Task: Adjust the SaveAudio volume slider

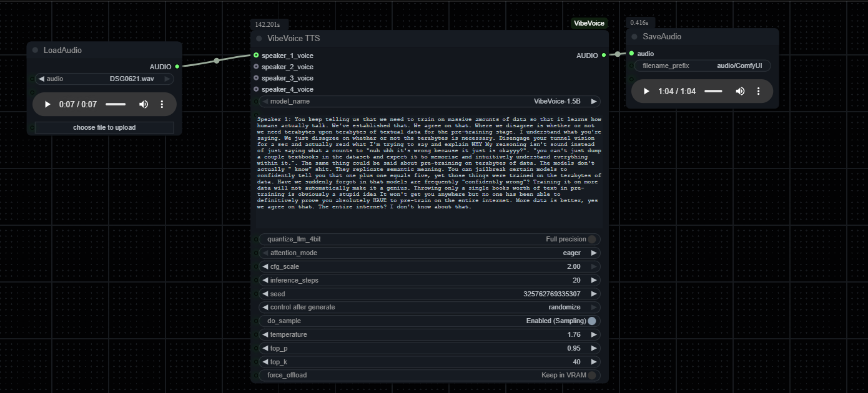Action: click(x=713, y=91)
